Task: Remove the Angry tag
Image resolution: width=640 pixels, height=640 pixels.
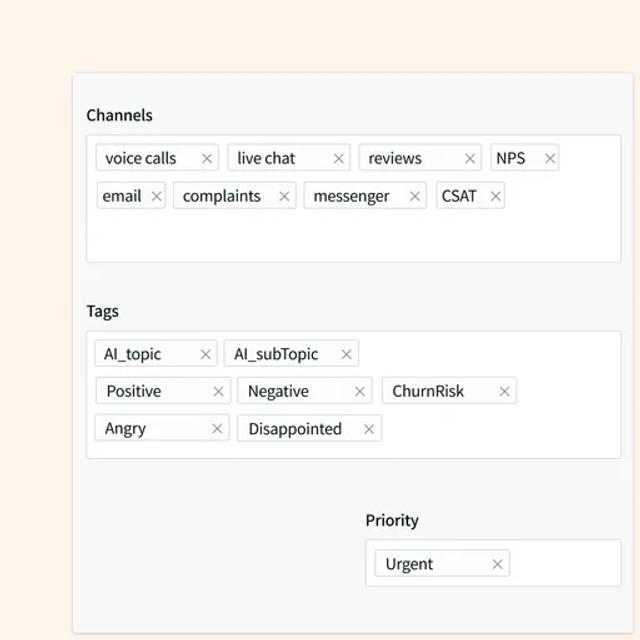Action: tap(217, 429)
